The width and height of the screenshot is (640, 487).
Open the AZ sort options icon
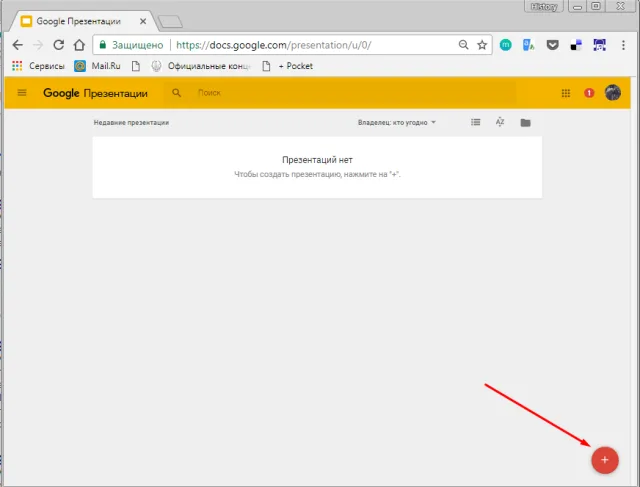coord(500,122)
